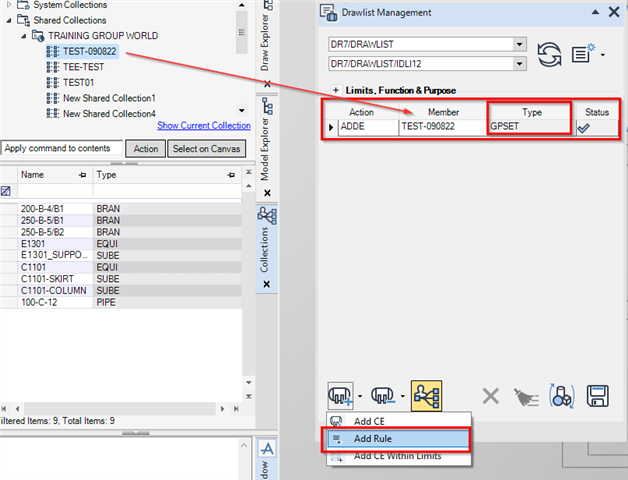Open the DR7/DRAWLIST combo box dropdown
Screen dimensions: 628x480
[519, 44]
